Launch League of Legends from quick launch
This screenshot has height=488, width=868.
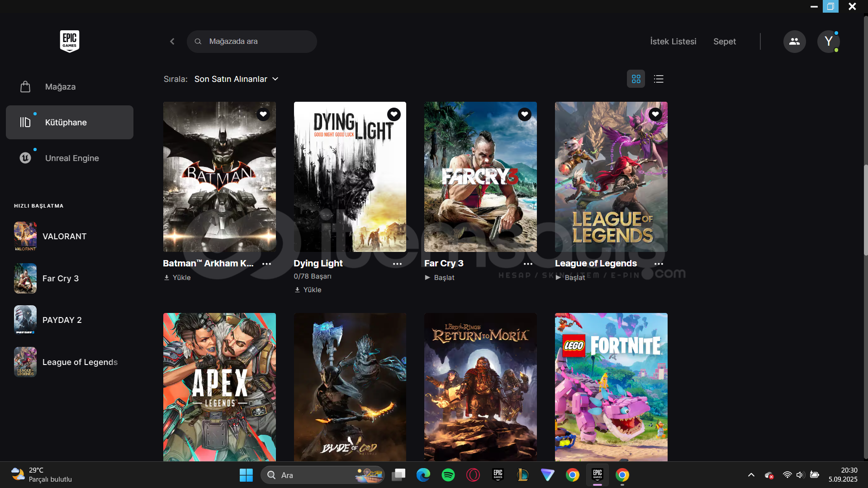pos(70,362)
